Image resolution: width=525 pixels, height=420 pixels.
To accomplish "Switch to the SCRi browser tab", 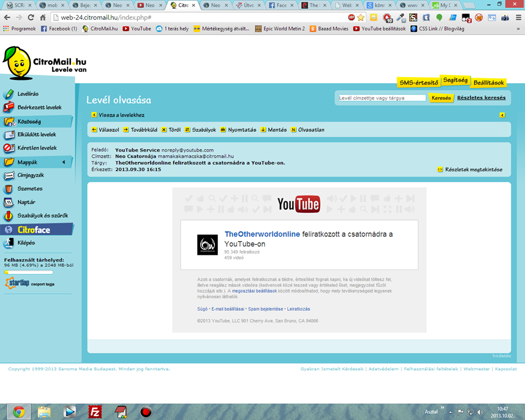I will coord(20,5).
